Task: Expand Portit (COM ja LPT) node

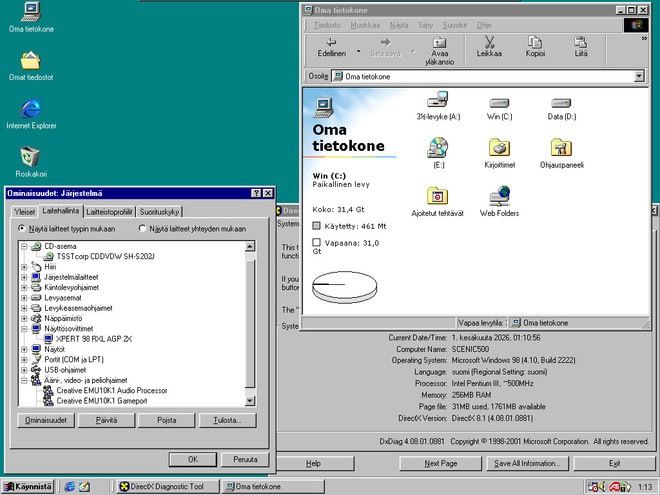Action: click(x=24, y=359)
